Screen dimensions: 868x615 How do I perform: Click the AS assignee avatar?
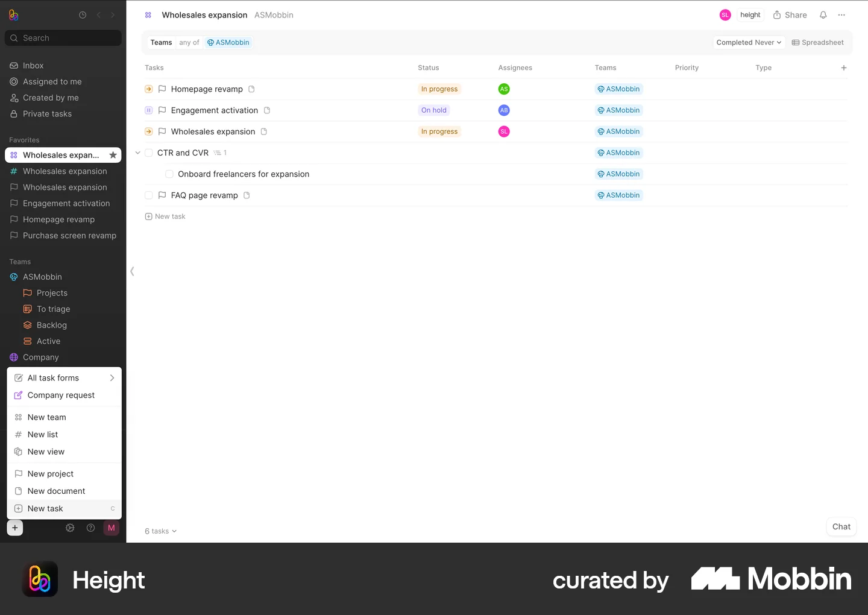pyautogui.click(x=504, y=89)
